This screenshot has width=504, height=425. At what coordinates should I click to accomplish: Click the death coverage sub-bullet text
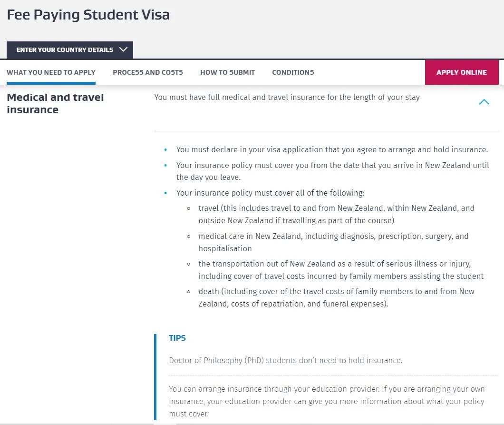pos(336,297)
